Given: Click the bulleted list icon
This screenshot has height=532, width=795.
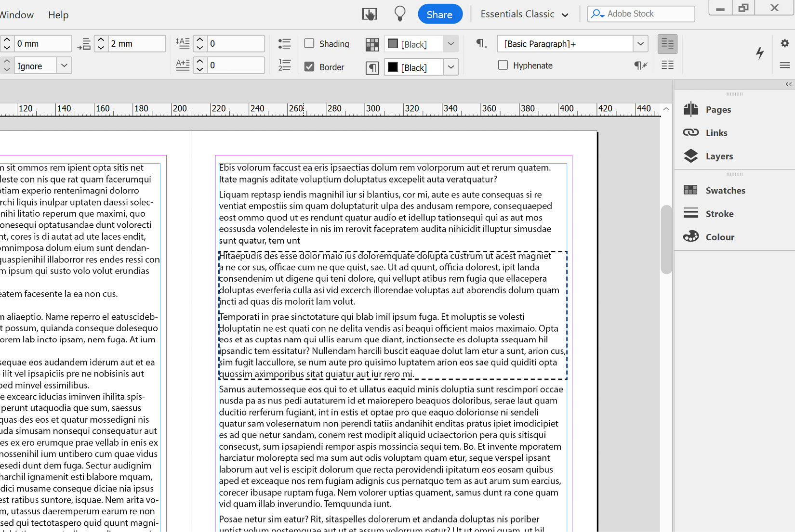Looking at the screenshot, I should tap(285, 43).
